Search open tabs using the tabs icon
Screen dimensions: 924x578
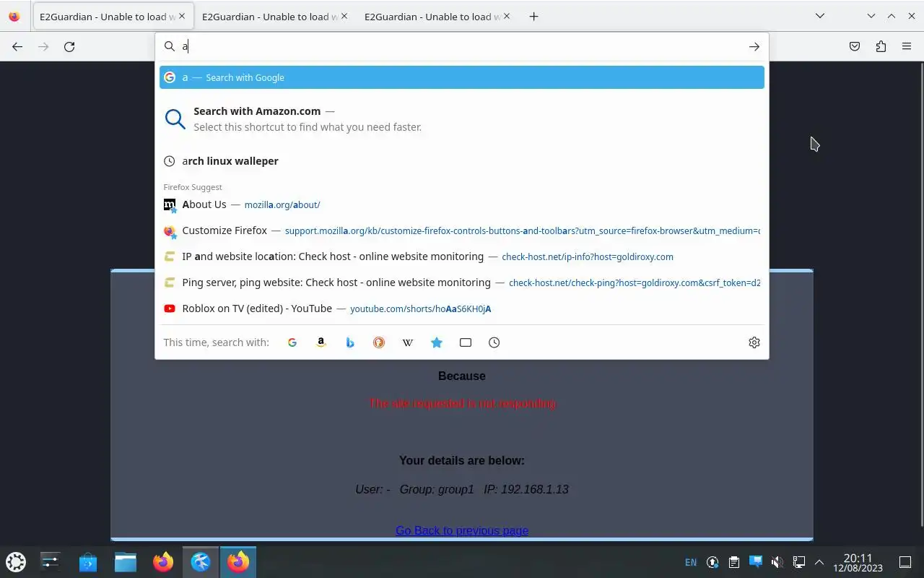pos(466,342)
